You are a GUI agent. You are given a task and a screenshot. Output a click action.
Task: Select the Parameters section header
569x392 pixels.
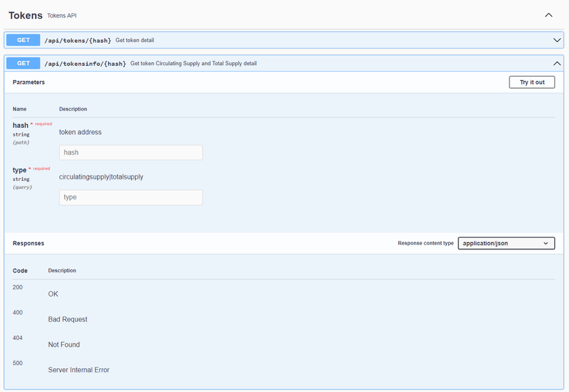pos(28,83)
